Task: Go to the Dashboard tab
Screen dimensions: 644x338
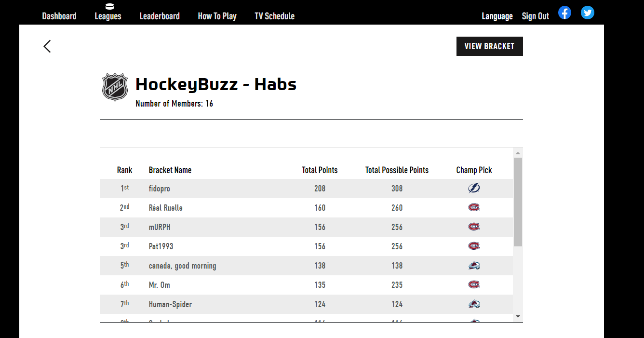Action: point(59,16)
